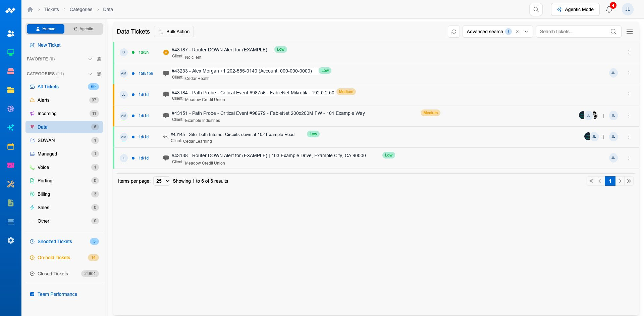Open the home breadcrumb icon
Image resolution: width=644 pixels, height=316 pixels.
click(x=30, y=9)
